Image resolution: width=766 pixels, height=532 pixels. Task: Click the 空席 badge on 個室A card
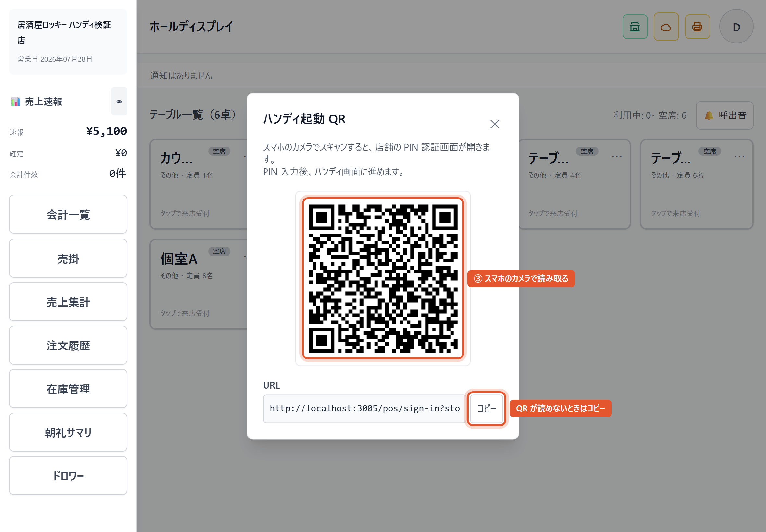point(219,251)
